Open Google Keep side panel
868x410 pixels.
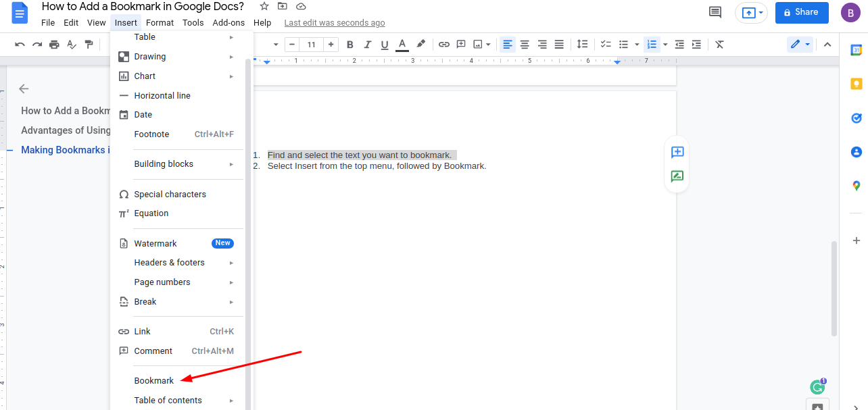pyautogui.click(x=856, y=84)
